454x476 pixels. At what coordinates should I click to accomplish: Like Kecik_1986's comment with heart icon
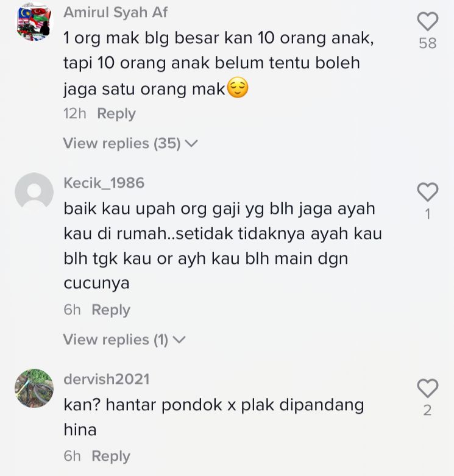click(x=428, y=192)
